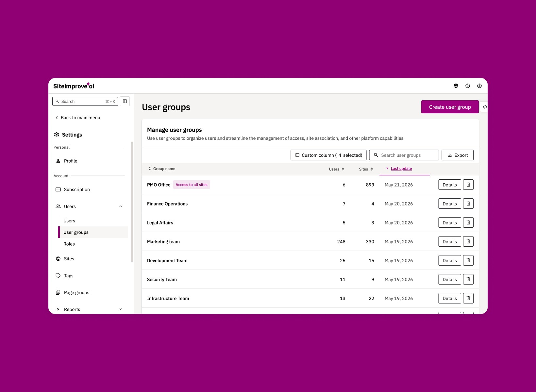536x392 pixels.
Task: Collapse the Users section chevron
Action: [121, 206]
